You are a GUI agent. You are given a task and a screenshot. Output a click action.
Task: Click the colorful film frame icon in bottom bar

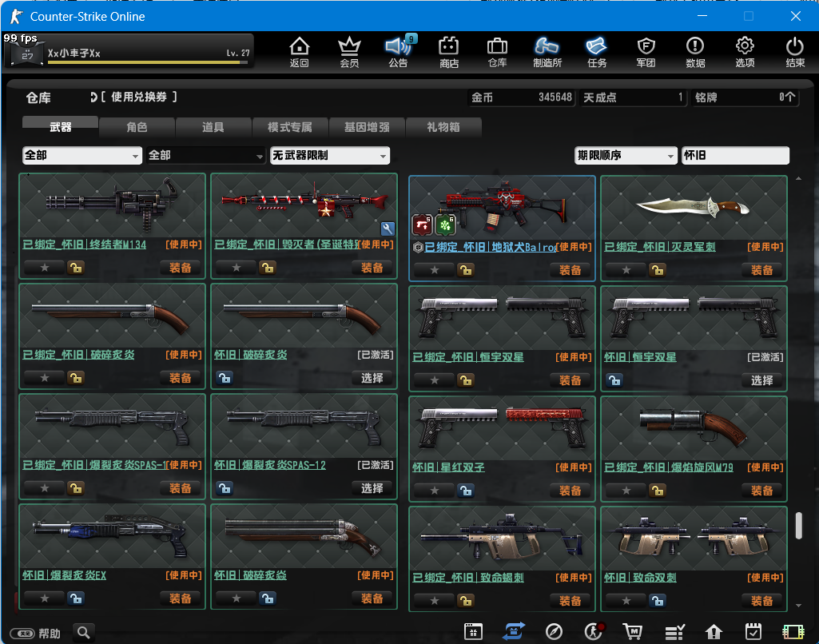(x=793, y=631)
